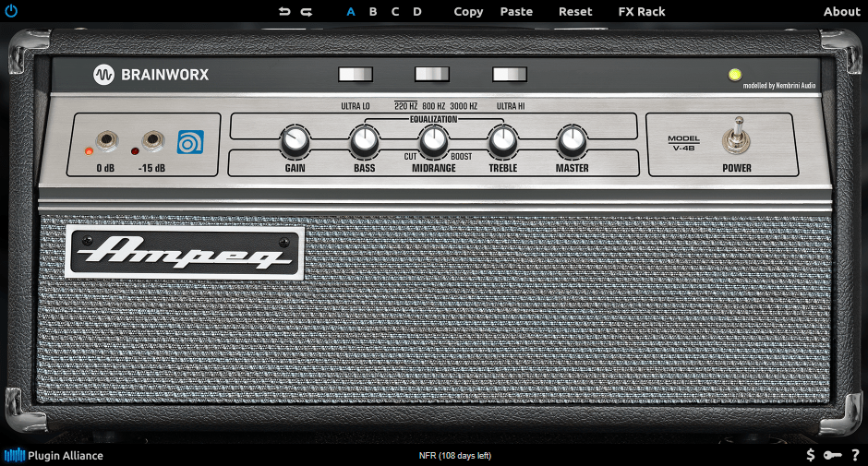Open help with the question mark icon
The image size is (868, 466).
pos(855,455)
